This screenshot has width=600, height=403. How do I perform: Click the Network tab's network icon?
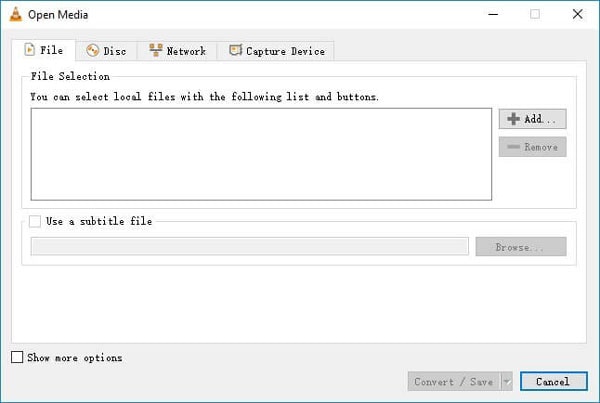click(x=156, y=50)
